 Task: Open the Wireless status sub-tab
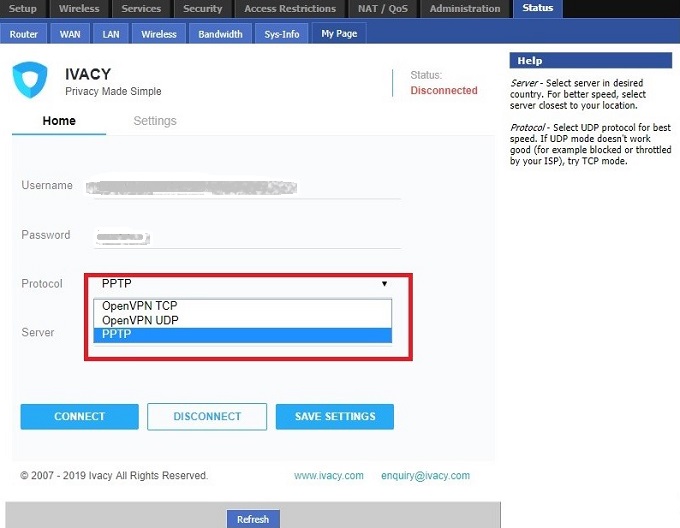[159, 34]
